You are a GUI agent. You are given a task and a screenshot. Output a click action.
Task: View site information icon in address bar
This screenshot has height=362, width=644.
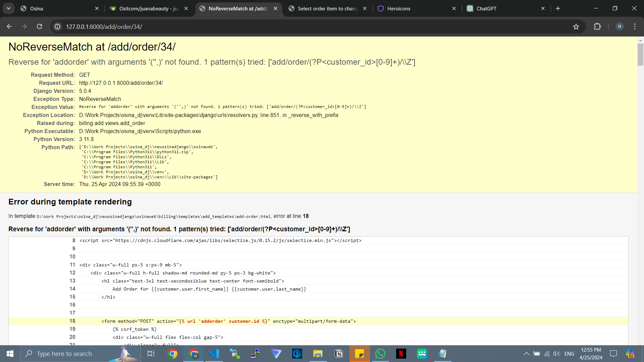[58, 26]
